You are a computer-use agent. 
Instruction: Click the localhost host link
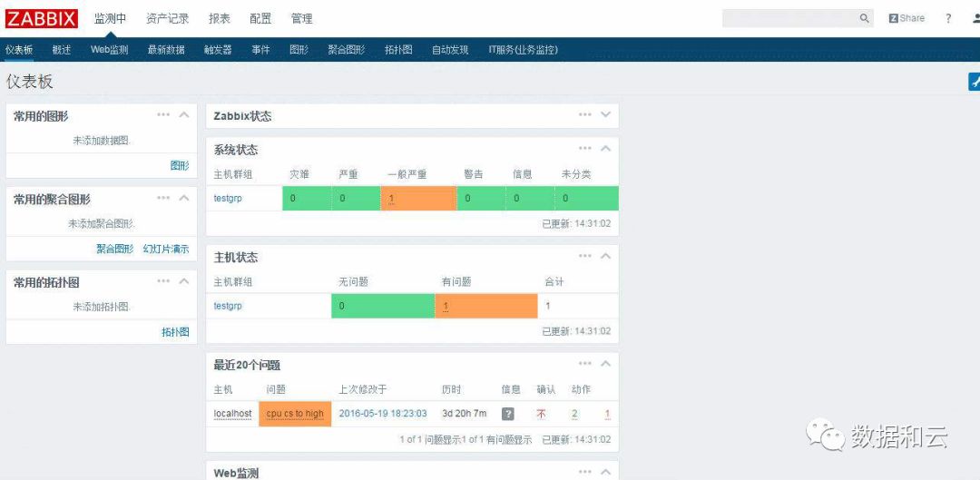tap(232, 414)
